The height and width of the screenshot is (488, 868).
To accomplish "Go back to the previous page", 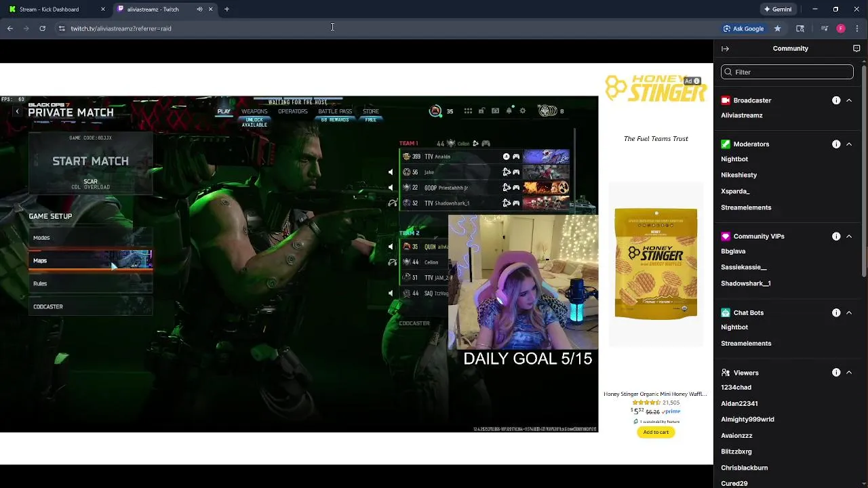I will pyautogui.click(x=10, y=28).
